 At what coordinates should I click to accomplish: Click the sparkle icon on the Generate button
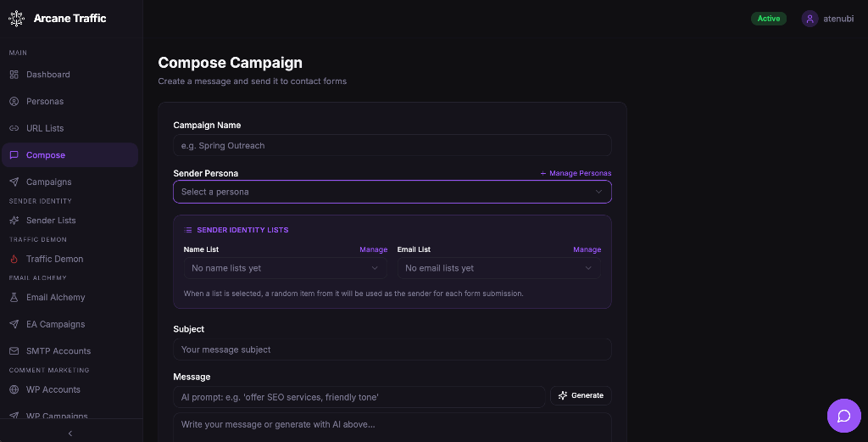tap(563, 395)
